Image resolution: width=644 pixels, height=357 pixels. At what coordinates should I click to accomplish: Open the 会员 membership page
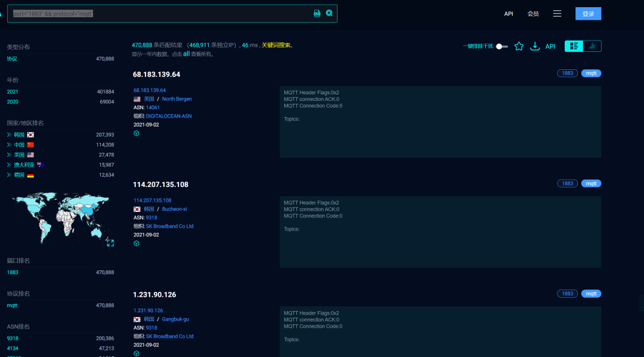[533, 14]
